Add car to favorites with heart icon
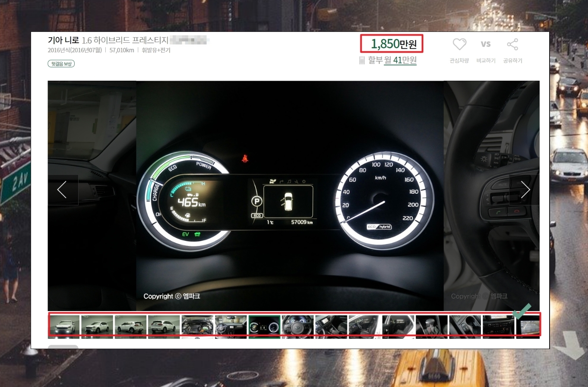 (459, 44)
